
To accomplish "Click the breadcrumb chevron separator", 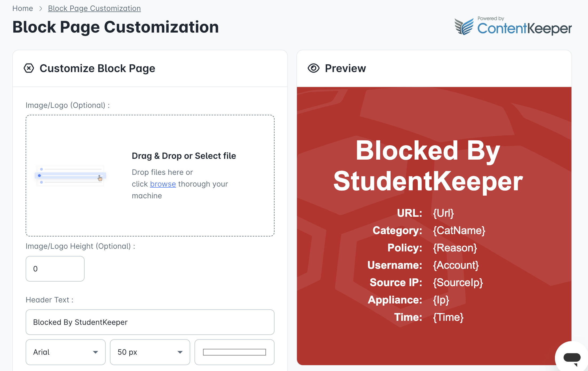I will tap(41, 9).
